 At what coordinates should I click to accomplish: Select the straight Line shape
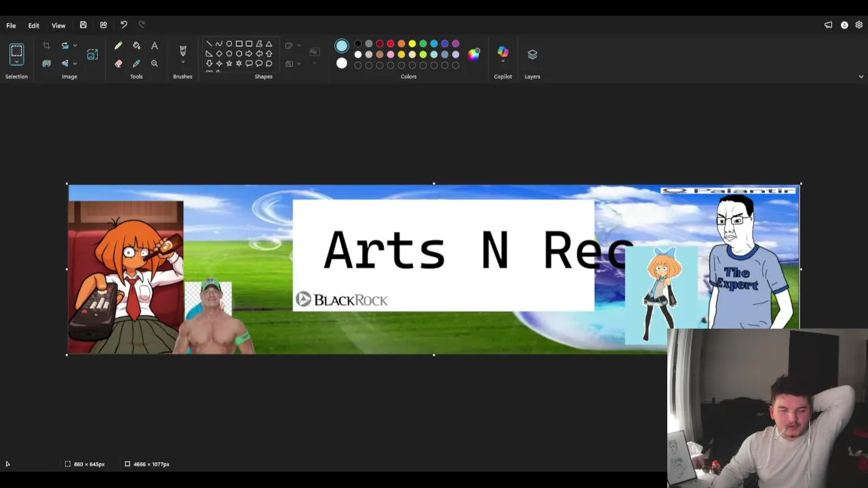point(209,44)
